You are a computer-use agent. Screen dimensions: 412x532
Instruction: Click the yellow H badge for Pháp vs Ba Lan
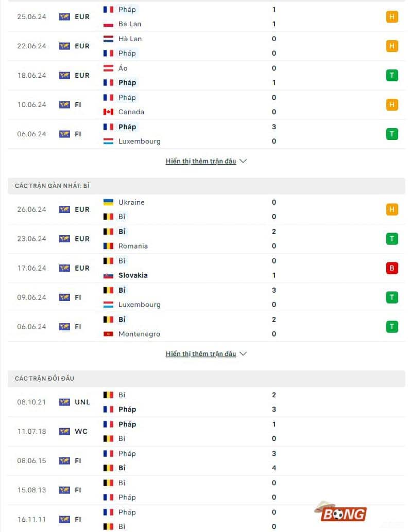tap(392, 17)
